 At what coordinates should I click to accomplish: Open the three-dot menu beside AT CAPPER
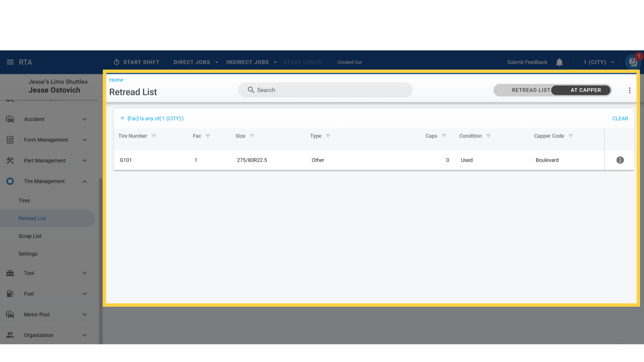click(630, 90)
